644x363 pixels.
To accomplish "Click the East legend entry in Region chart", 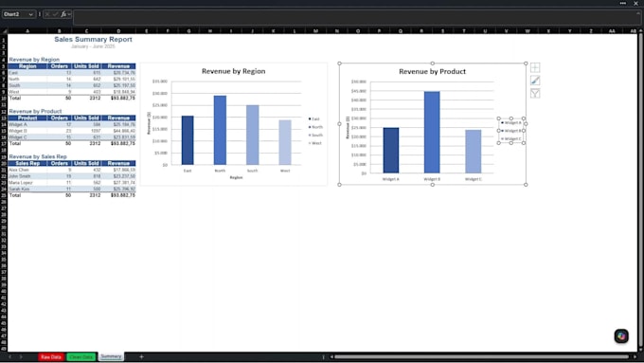I will point(314,119).
